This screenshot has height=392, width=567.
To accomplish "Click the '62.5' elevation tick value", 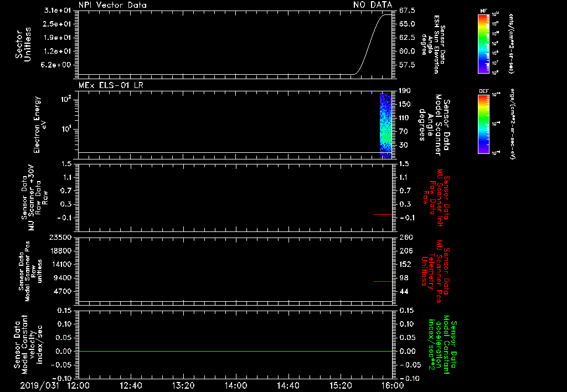I will click(407, 38).
